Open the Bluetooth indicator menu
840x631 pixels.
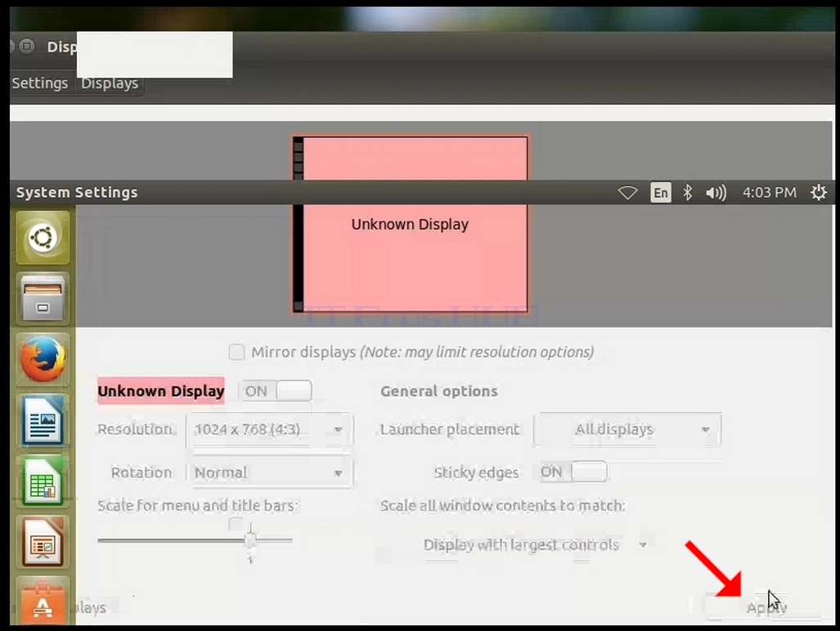coord(687,192)
